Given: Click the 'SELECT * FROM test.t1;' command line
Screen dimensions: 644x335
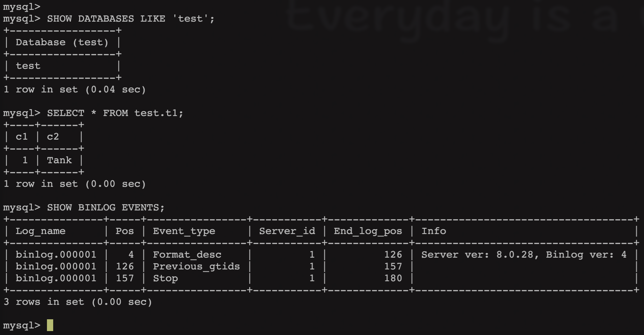Looking at the screenshot, I should tap(115, 113).
